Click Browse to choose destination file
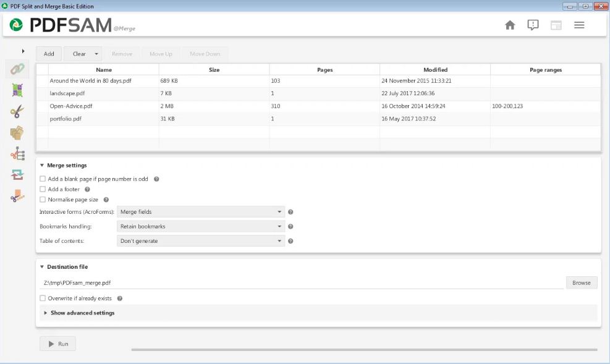The image size is (610, 364). [x=582, y=282]
